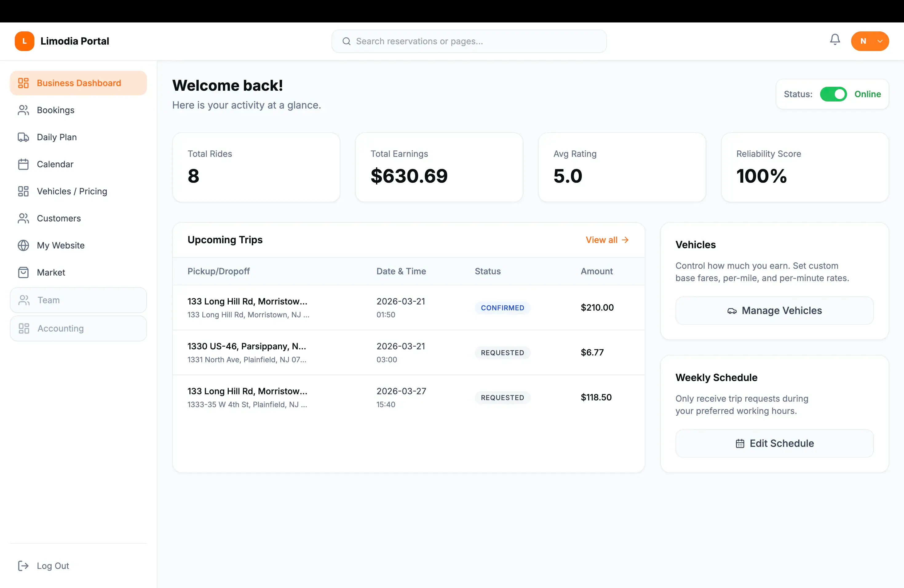Follow the View all trips link
The width and height of the screenshot is (904, 588).
(607, 240)
